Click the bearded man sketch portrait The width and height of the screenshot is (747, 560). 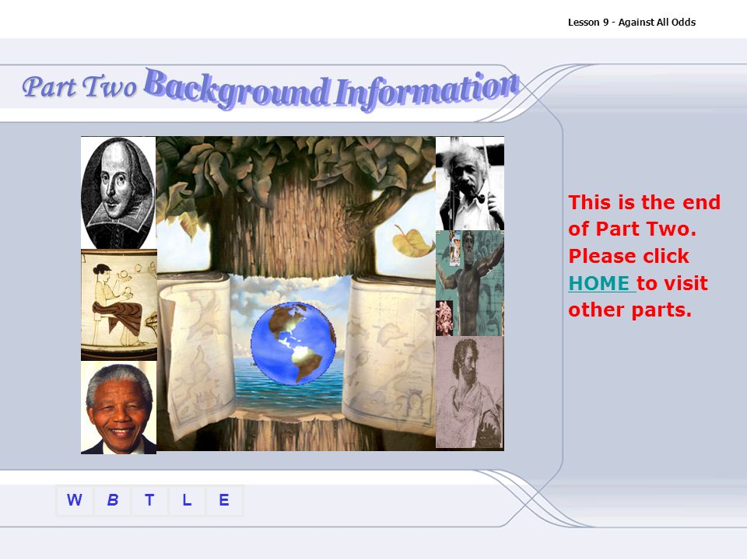click(x=470, y=392)
